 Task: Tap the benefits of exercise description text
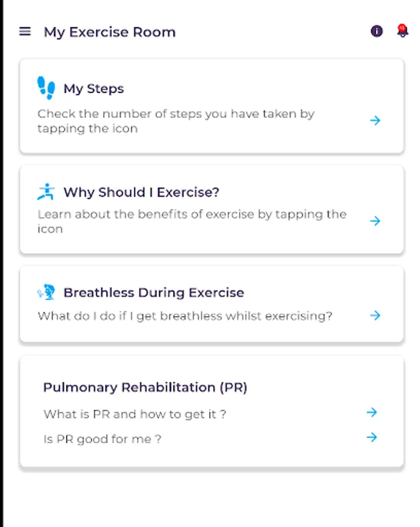coord(192,221)
